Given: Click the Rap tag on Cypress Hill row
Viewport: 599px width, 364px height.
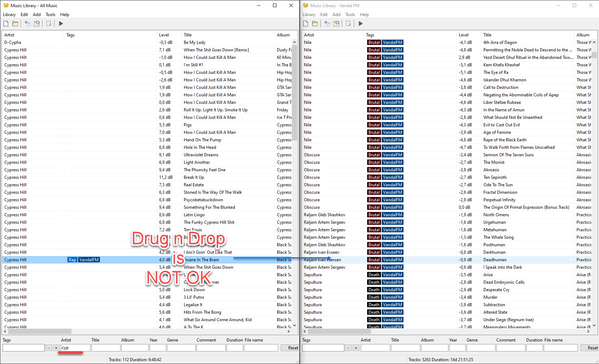Looking at the screenshot, I should (72, 260).
